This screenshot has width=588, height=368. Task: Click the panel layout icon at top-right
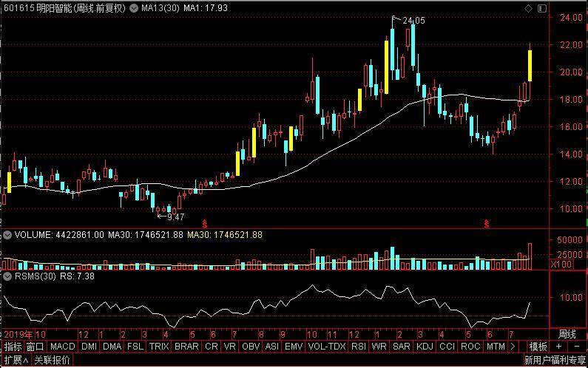(541, 8)
